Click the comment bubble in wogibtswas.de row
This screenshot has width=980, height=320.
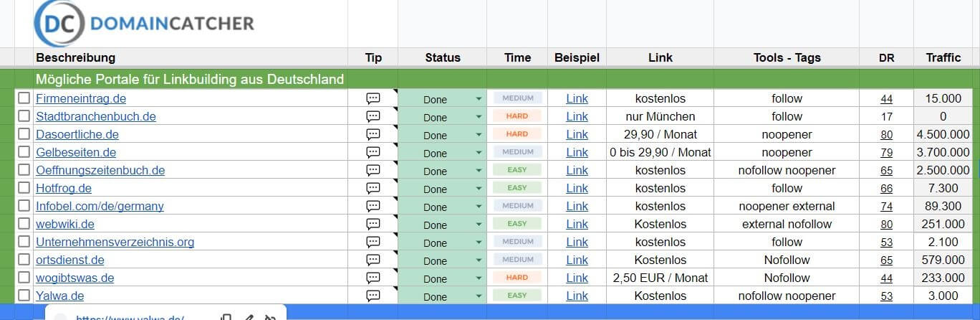[373, 278]
